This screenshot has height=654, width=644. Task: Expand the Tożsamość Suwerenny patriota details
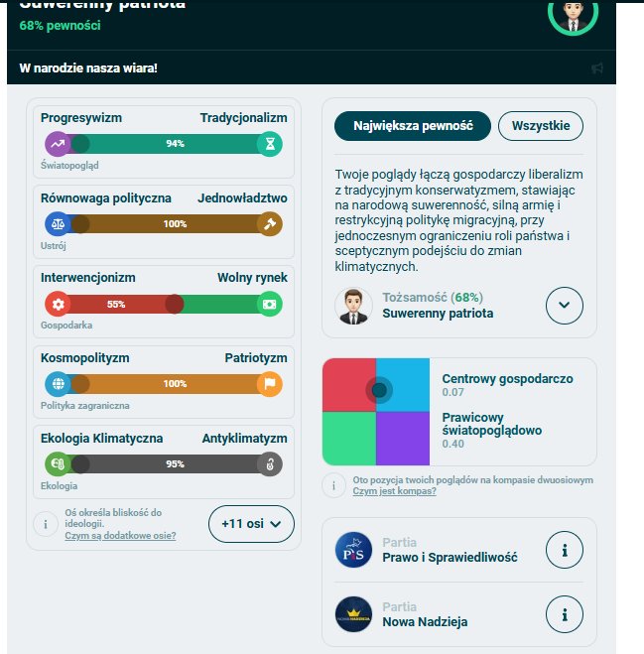point(565,306)
